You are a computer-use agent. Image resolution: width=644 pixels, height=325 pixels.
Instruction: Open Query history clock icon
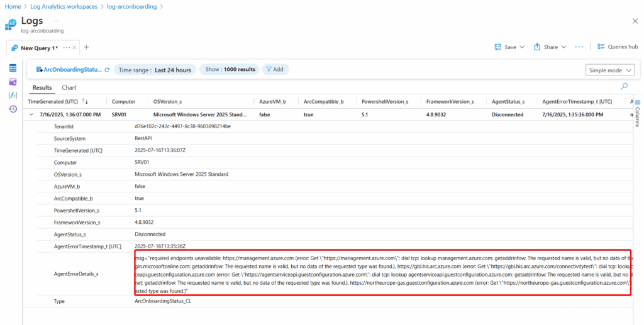[13, 109]
